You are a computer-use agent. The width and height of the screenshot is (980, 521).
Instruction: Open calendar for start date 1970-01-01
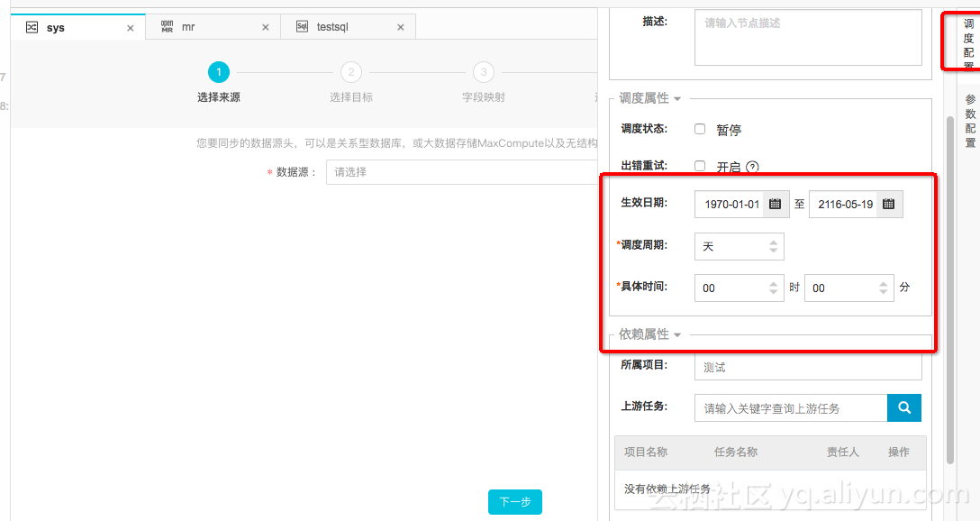tap(775, 204)
